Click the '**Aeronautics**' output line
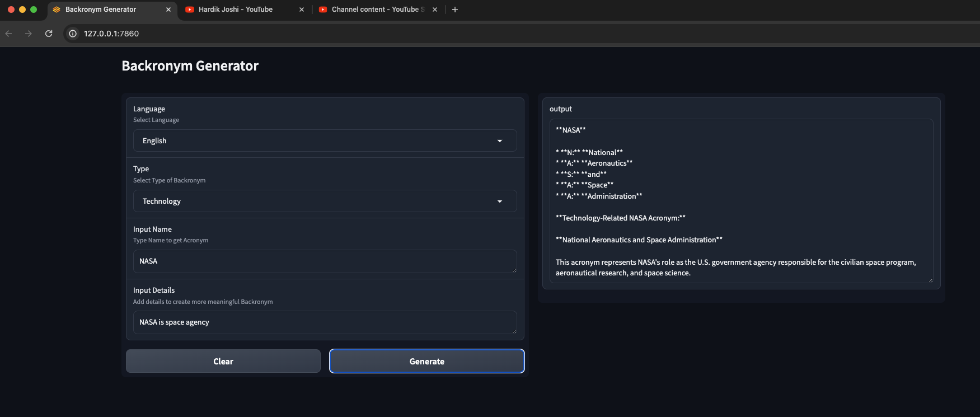980x417 pixels. point(594,163)
